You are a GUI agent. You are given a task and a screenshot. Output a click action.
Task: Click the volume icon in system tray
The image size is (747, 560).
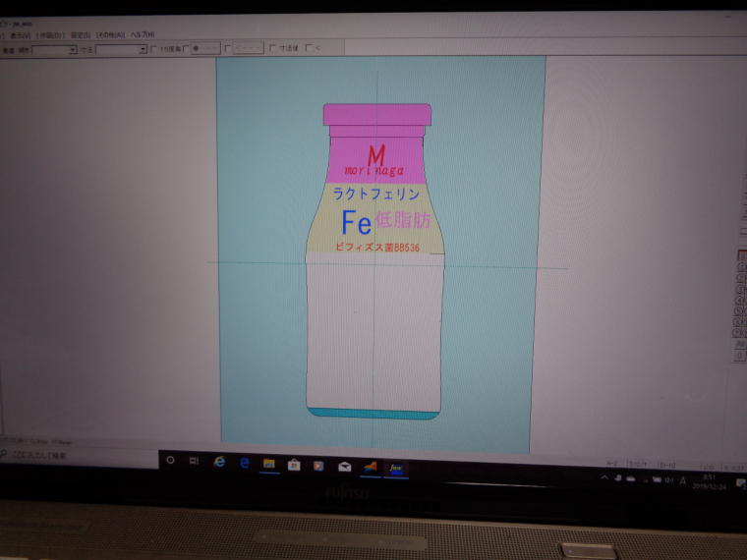tap(669, 480)
